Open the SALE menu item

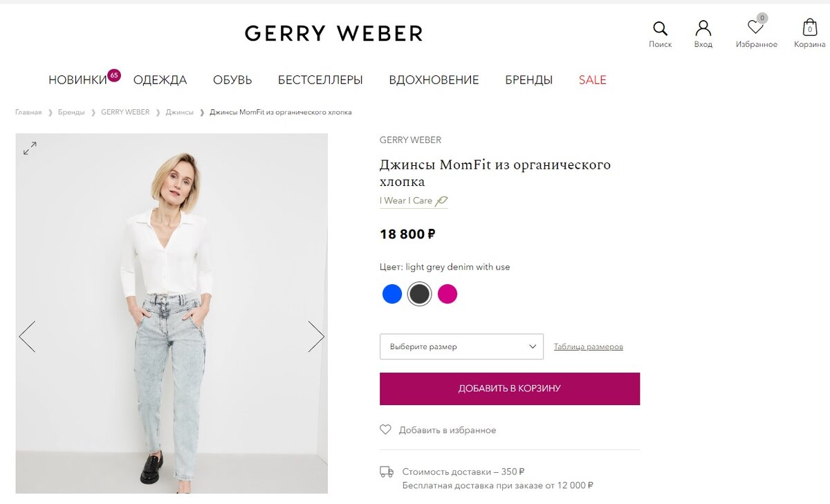pyautogui.click(x=591, y=80)
